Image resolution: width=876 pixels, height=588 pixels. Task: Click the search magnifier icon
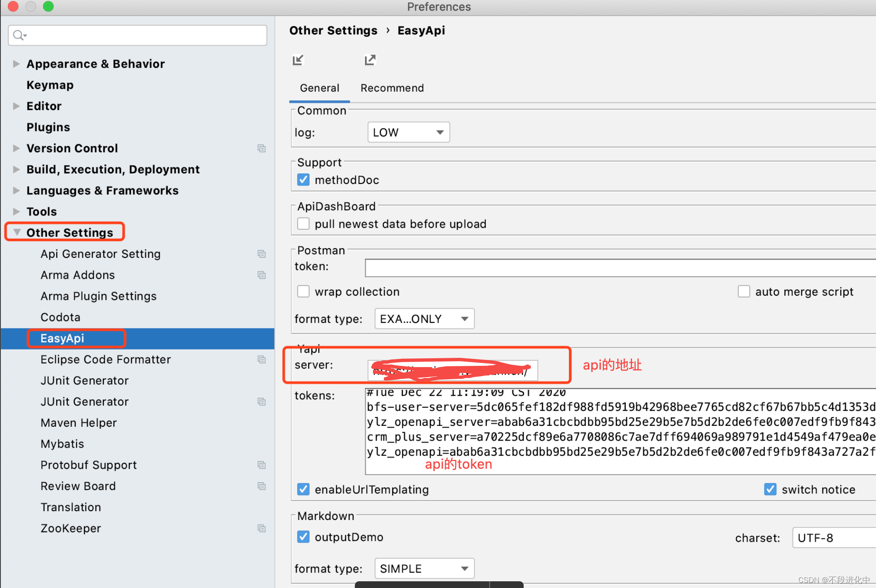coord(18,35)
